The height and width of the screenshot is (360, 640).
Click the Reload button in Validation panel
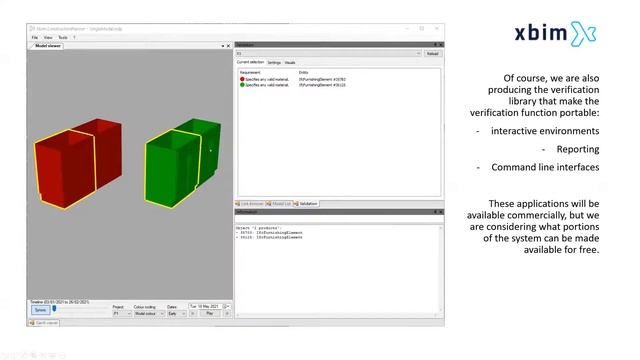pyautogui.click(x=432, y=53)
